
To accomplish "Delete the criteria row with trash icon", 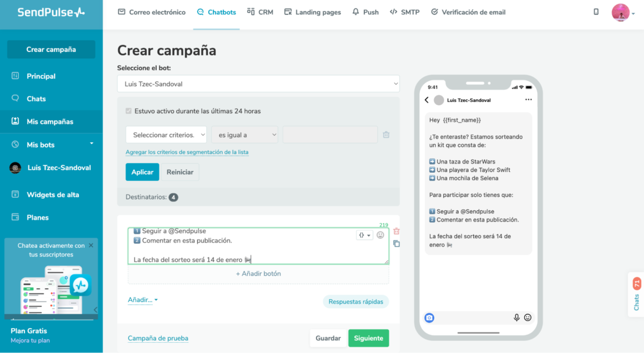I will [386, 135].
